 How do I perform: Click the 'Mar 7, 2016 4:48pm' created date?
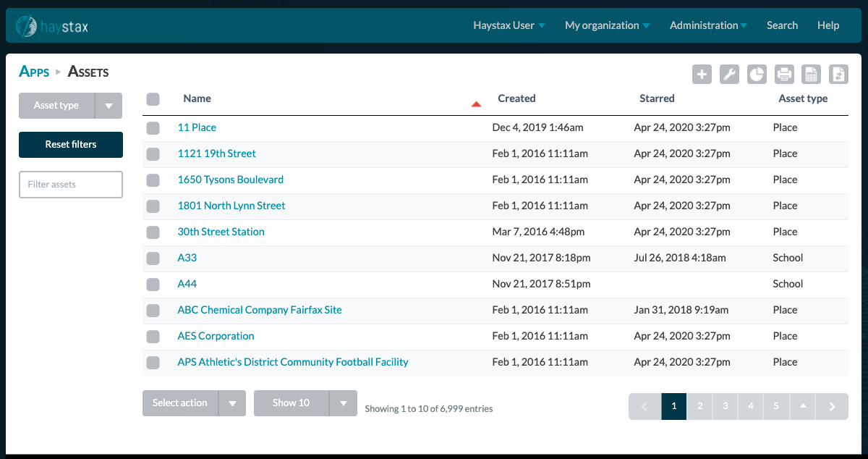(538, 232)
